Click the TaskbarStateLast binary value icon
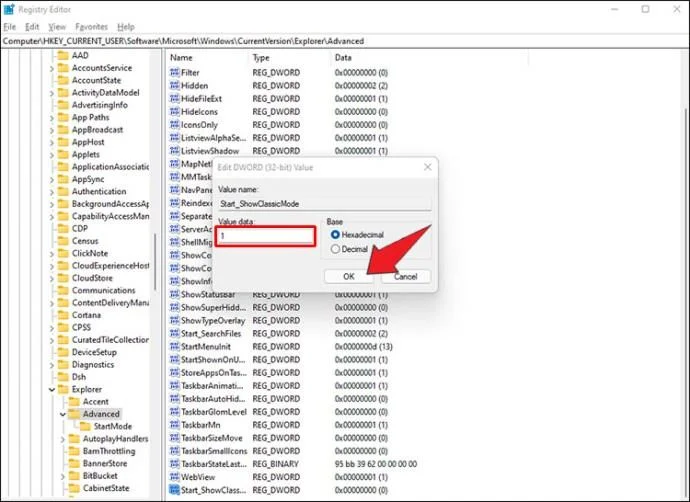 (174, 464)
